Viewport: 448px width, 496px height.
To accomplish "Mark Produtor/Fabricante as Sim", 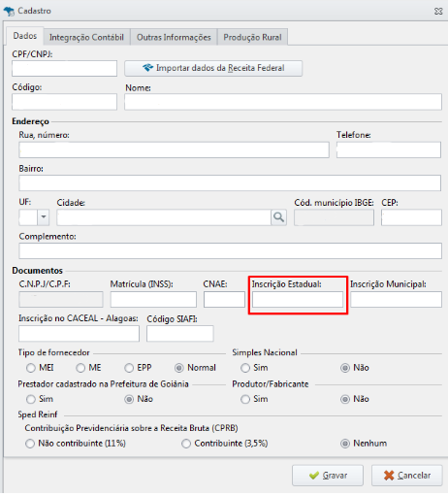I will click(x=245, y=399).
